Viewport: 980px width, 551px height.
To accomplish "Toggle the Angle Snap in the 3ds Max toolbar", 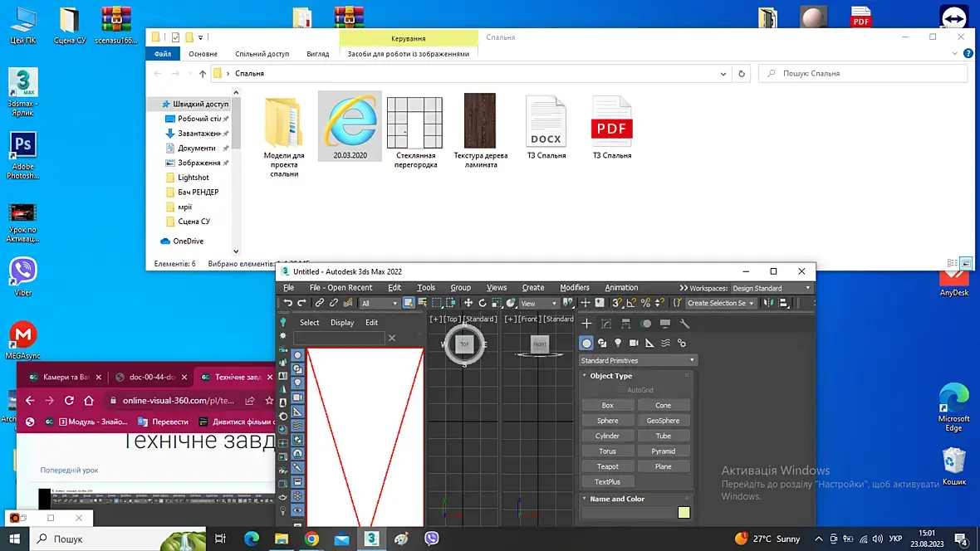I will click(631, 303).
